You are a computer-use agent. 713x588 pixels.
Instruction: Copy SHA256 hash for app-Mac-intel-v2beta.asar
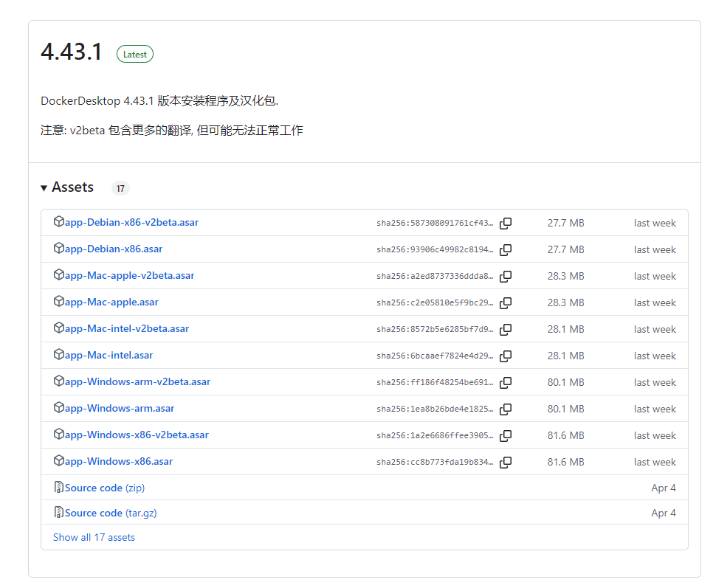pos(506,329)
